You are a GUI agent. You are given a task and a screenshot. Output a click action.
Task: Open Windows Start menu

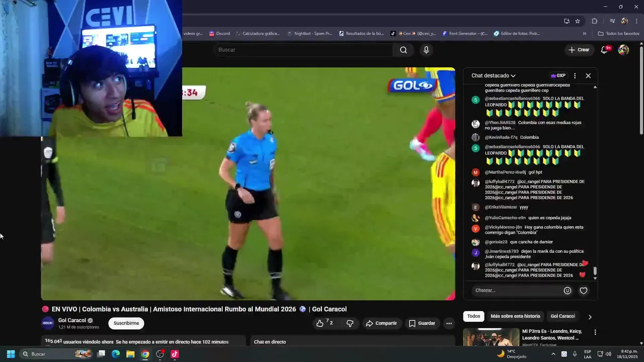11,354
